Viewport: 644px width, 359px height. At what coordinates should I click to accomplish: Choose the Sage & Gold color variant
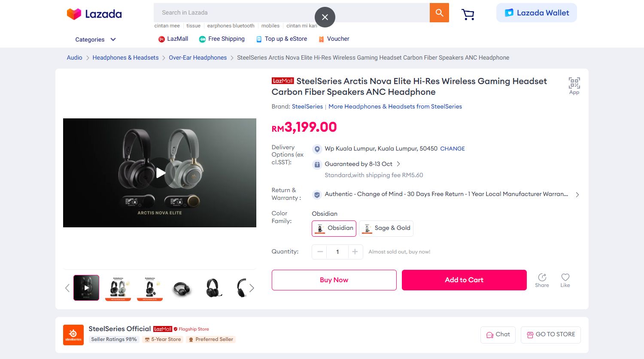pyautogui.click(x=386, y=228)
